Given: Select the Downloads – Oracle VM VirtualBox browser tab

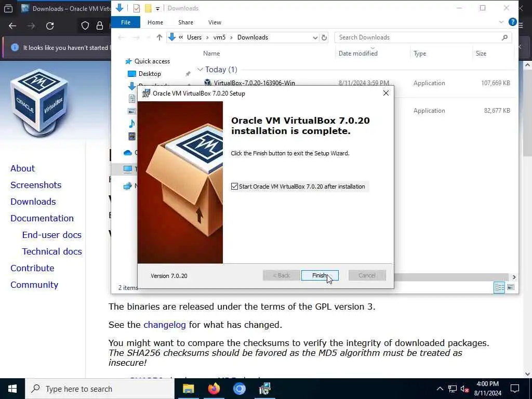Looking at the screenshot, I should tap(65, 8).
